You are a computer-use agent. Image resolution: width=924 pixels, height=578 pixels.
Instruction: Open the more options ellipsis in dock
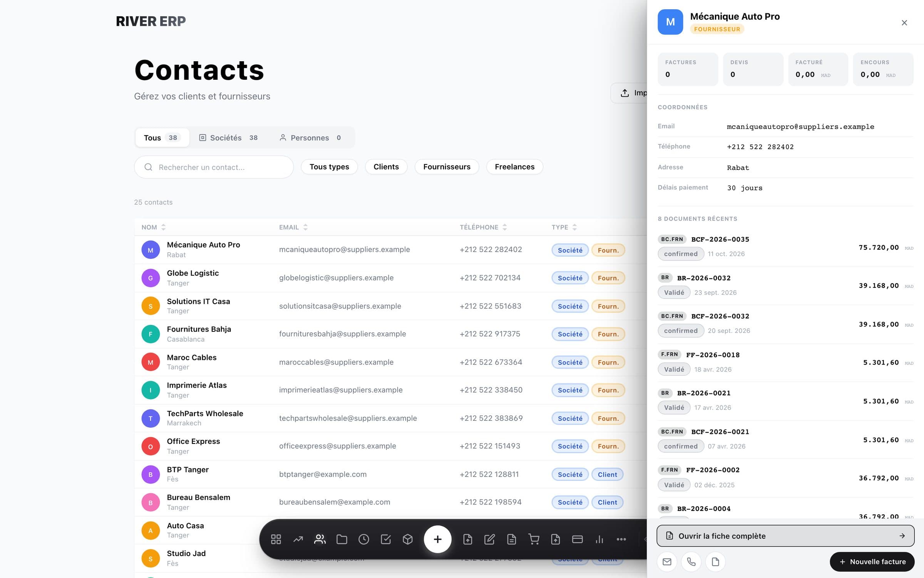(x=621, y=539)
